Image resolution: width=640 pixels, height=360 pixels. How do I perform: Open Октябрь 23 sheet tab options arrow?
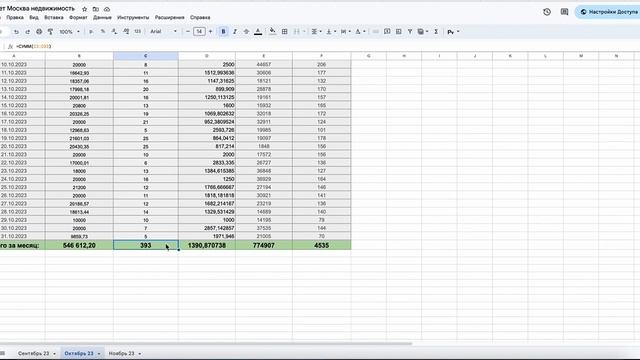click(99, 353)
